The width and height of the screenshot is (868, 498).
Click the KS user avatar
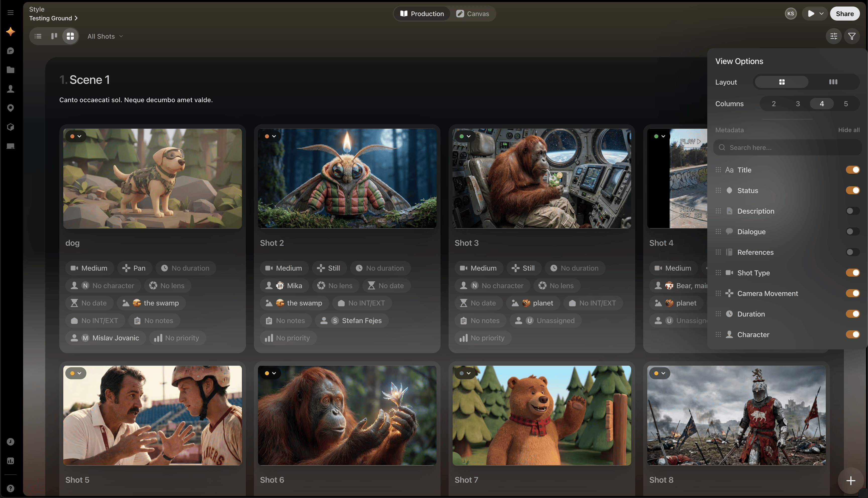click(791, 14)
